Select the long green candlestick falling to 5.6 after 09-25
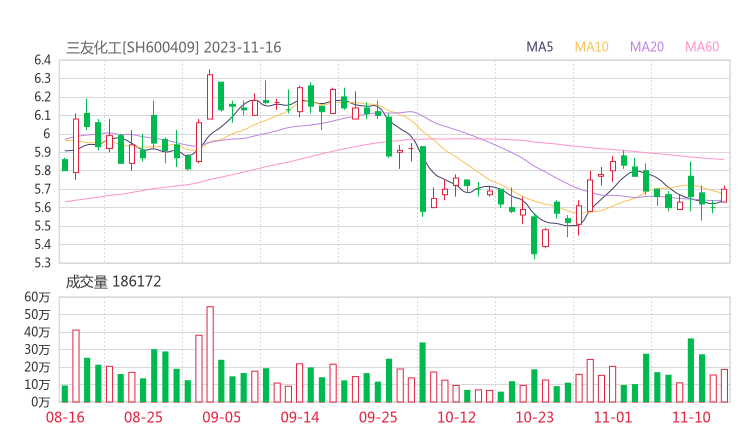740x440 pixels. 423,179
